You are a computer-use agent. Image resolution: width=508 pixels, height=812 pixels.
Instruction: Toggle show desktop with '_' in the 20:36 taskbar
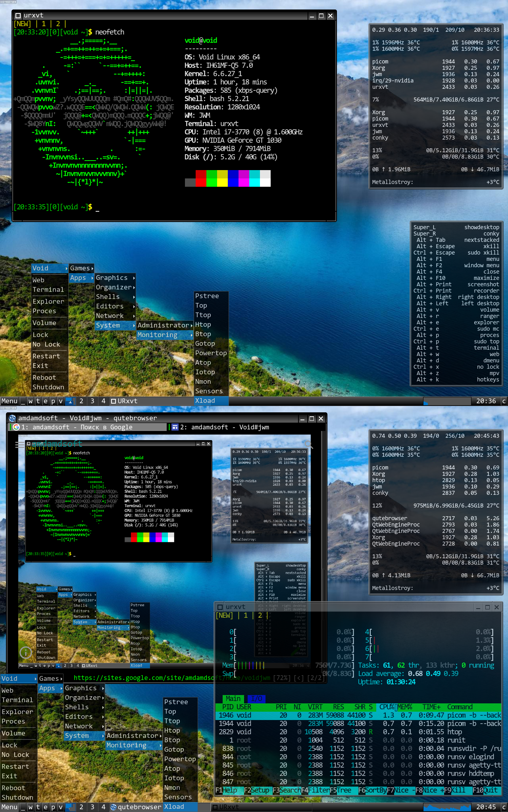pyautogui.click(x=23, y=401)
